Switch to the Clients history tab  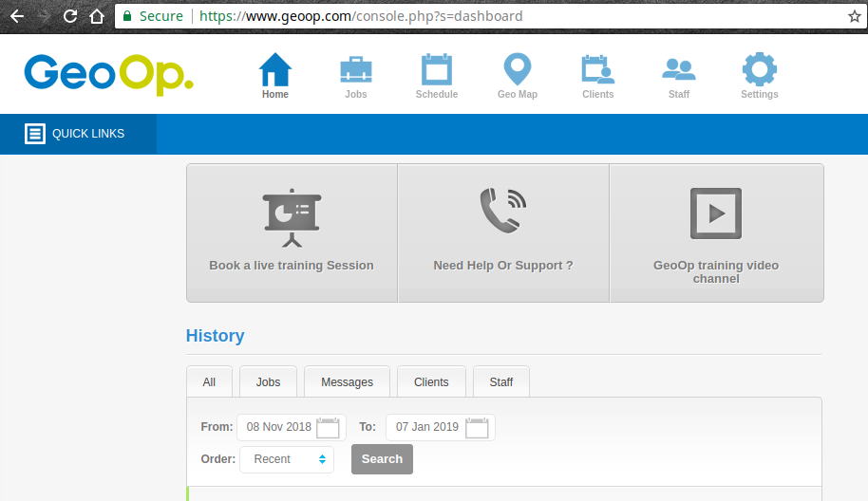coord(431,382)
